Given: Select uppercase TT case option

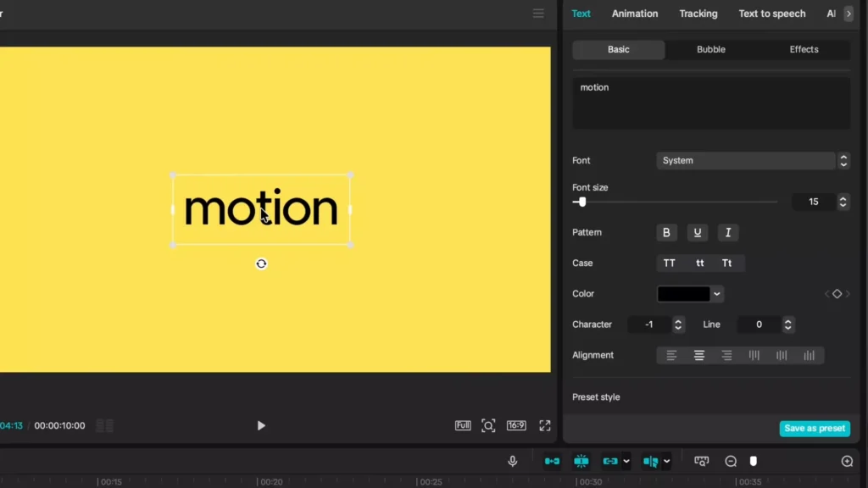Looking at the screenshot, I should click(670, 263).
